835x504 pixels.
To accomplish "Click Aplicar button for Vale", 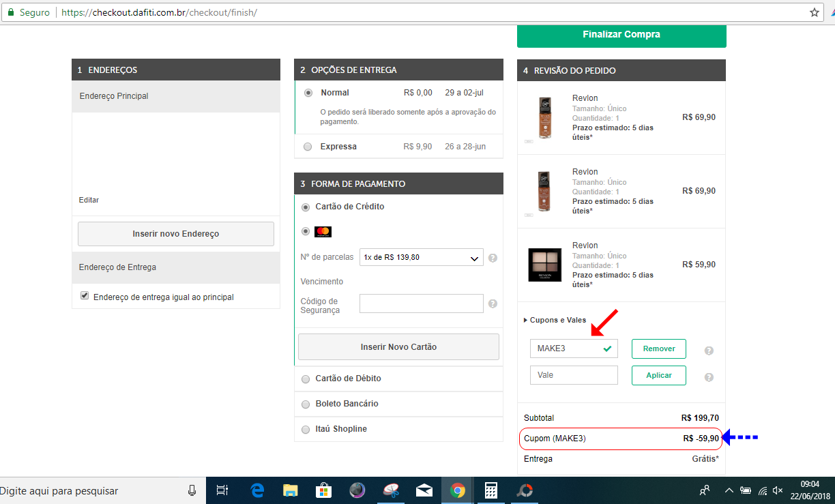I will [x=659, y=375].
